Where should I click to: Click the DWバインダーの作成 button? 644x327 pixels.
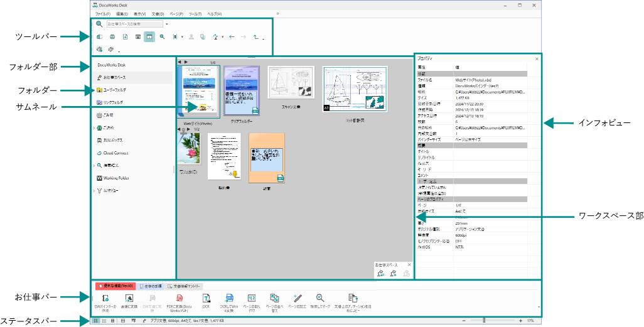tap(105, 303)
